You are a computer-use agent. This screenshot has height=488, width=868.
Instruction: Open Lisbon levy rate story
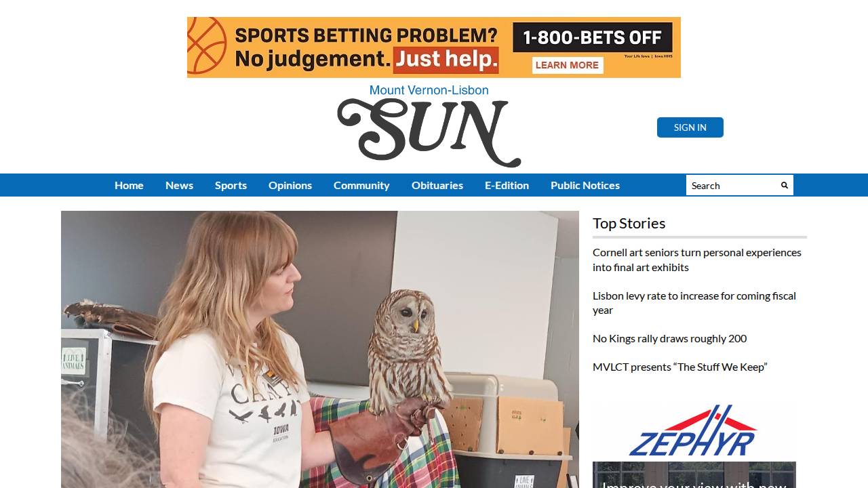click(x=694, y=303)
